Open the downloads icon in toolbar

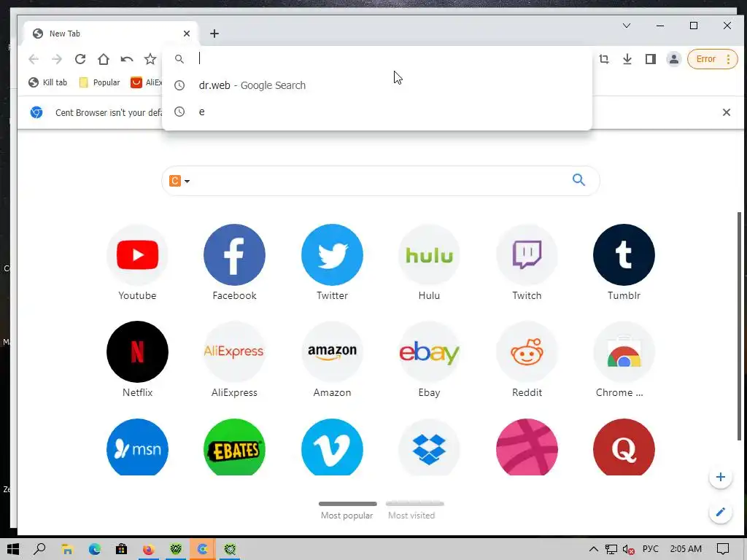point(627,59)
